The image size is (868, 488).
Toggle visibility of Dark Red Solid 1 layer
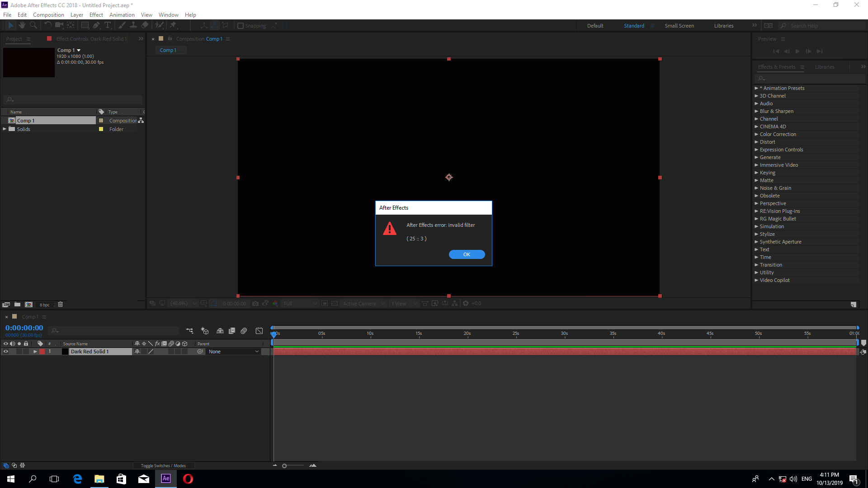(x=5, y=352)
